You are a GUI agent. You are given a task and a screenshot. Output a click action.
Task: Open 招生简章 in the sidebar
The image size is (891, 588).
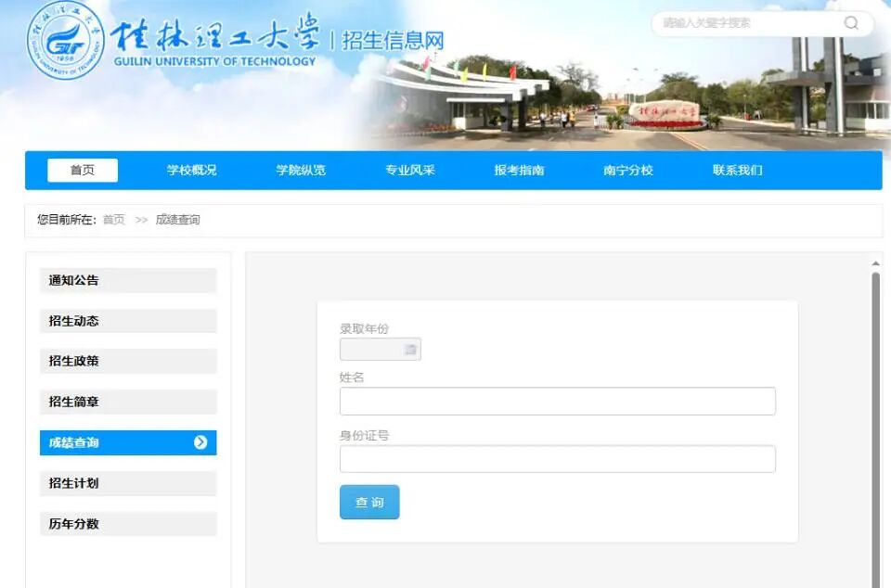pyautogui.click(x=128, y=402)
